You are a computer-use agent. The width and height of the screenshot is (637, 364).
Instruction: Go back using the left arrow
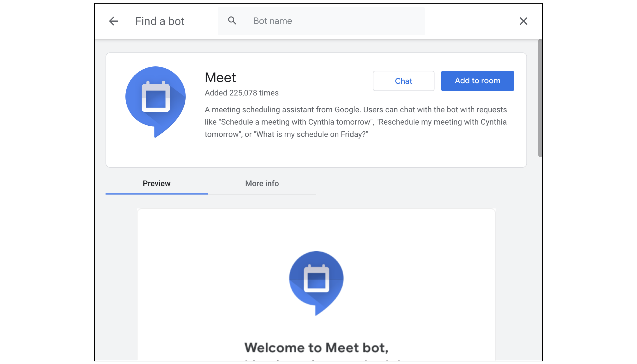(113, 21)
